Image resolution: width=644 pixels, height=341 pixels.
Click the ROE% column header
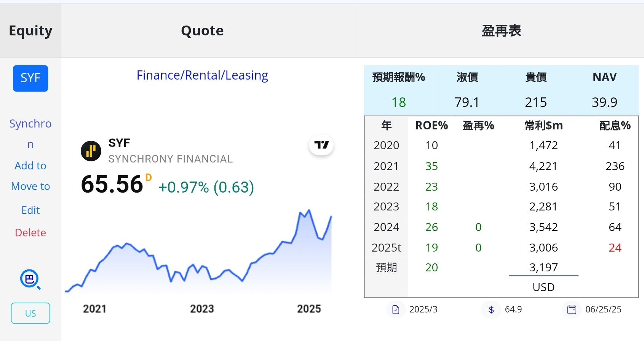coord(431,126)
